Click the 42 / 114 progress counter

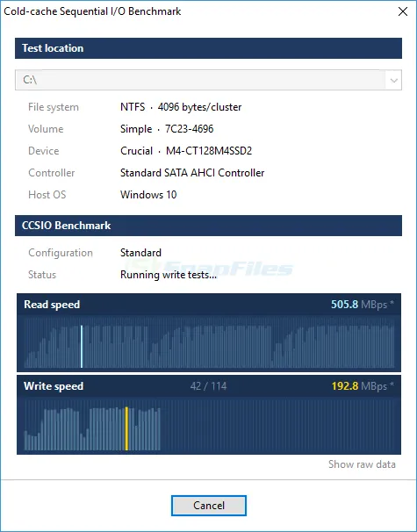208,386
